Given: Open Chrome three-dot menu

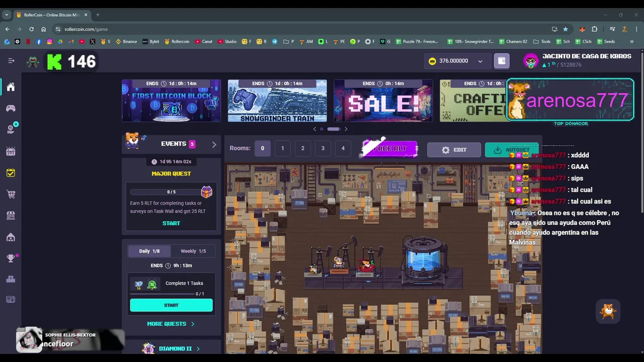Looking at the screenshot, I should (x=636, y=29).
